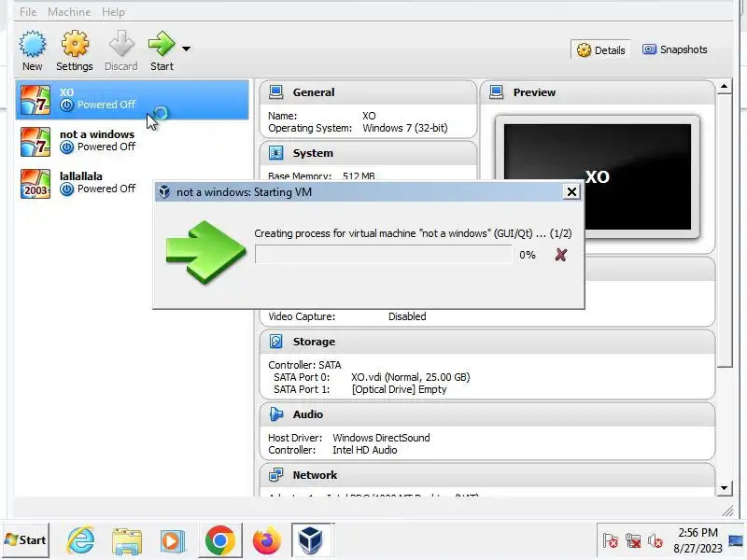Click 'Windows 7 (32-bit)' operating system value
This screenshot has height=560, width=747.
pyautogui.click(x=405, y=128)
